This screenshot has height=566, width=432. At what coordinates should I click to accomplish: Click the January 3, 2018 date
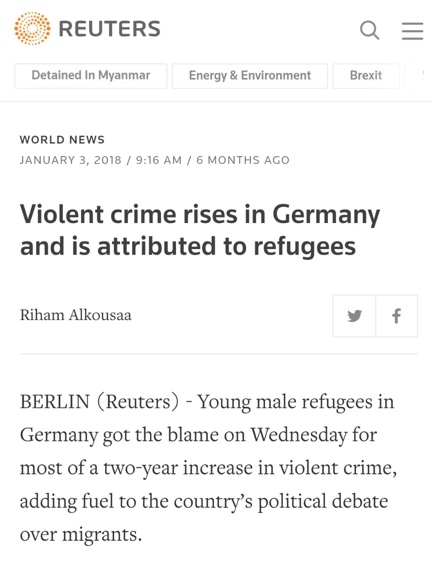(x=71, y=160)
